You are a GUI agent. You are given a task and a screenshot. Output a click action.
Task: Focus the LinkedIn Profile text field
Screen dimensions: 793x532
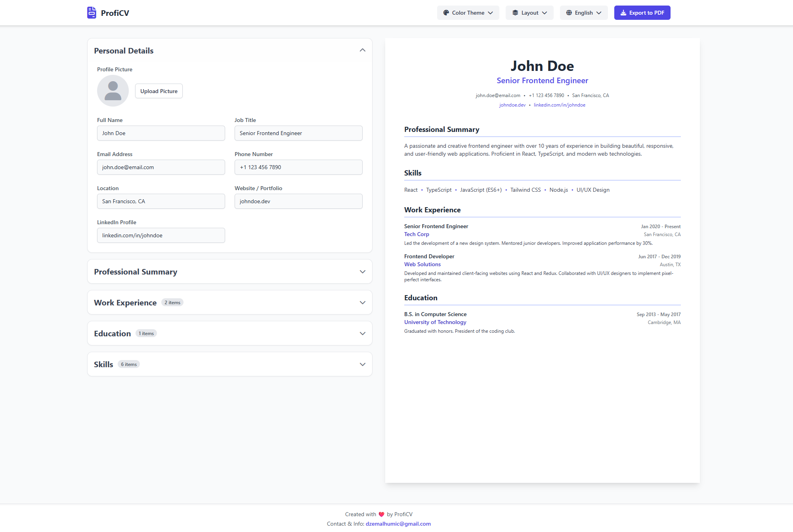point(161,235)
